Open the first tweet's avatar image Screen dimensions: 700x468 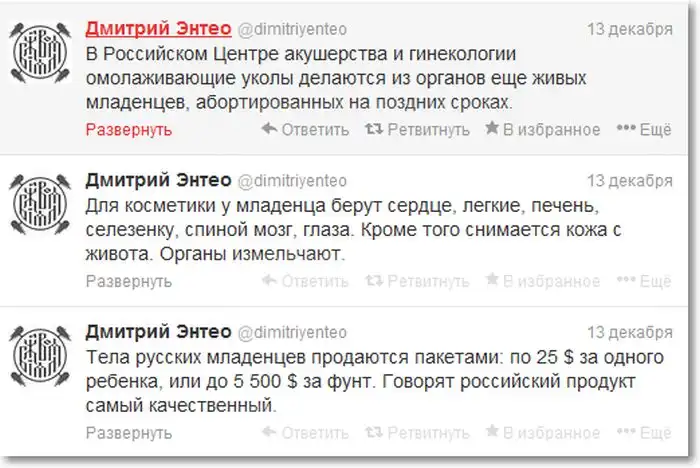pyautogui.click(x=42, y=55)
